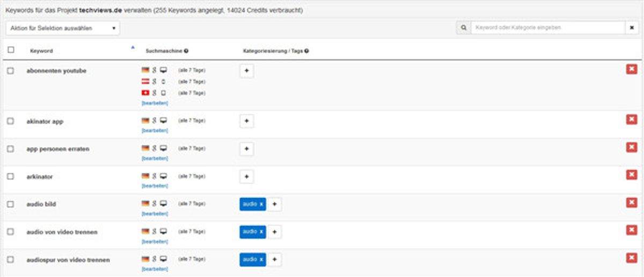Image resolution: width=644 pixels, height=277 pixels.
Task: Check the 'audio bild' row checkbox
Action: click(x=10, y=204)
